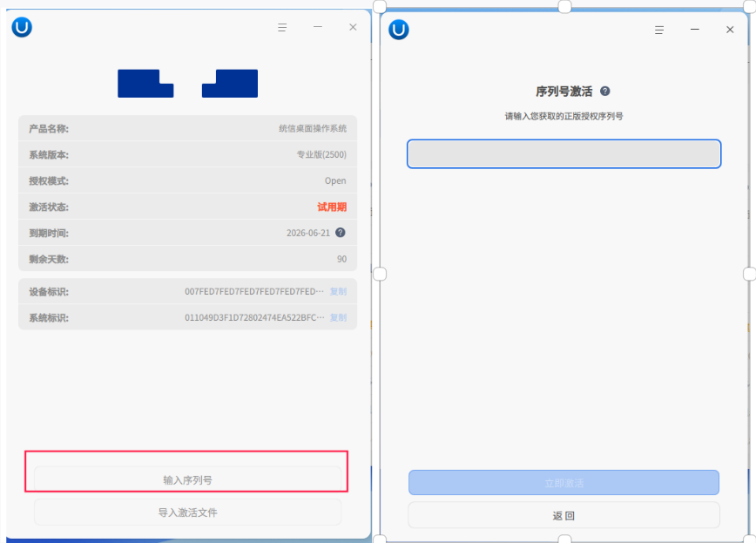Click the 导入激活文件 button
756x543 pixels.
click(187, 512)
